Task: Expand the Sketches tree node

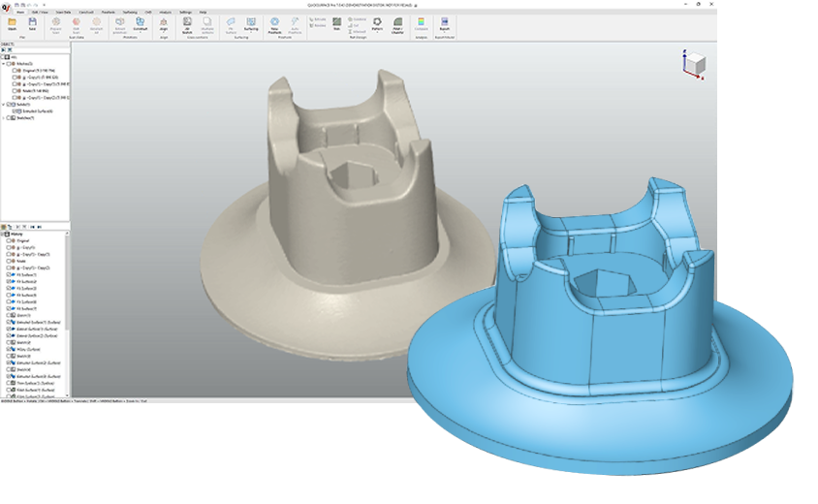Action: (4, 118)
